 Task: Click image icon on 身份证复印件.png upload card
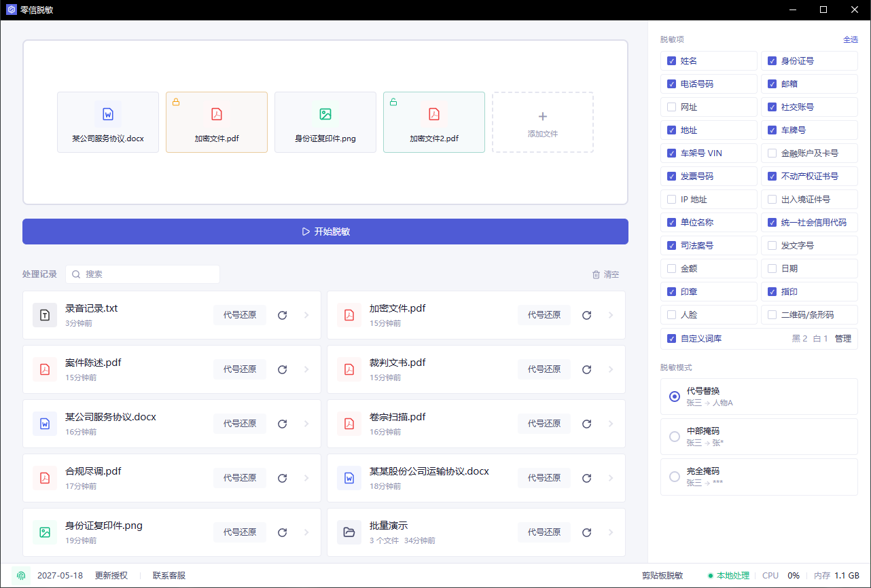click(x=325, y=114)
